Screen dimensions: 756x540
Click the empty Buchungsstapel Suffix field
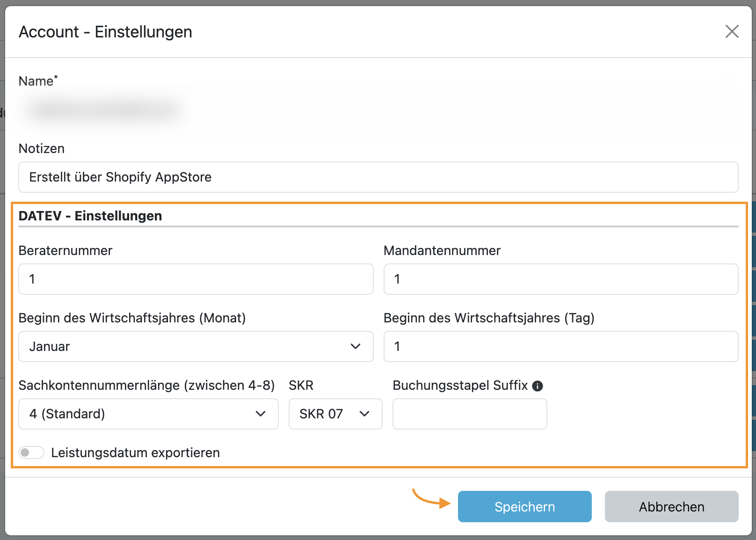point(469,414)
